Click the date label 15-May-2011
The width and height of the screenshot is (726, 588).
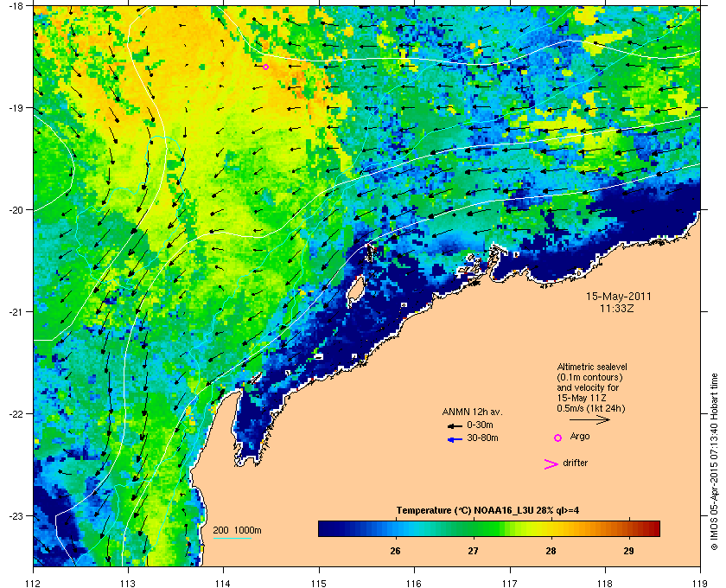click(x=619, y=296)
